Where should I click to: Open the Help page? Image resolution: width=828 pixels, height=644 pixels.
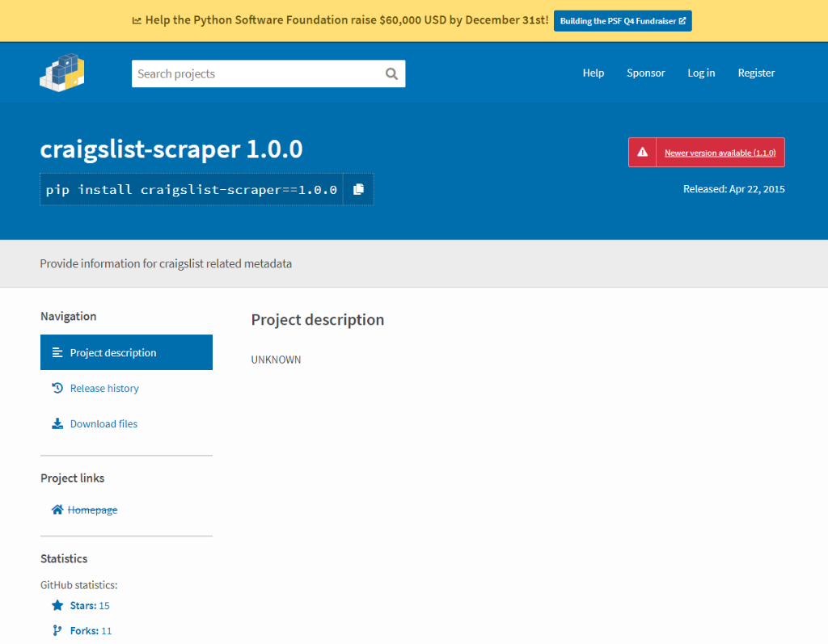tap(593, 73)
